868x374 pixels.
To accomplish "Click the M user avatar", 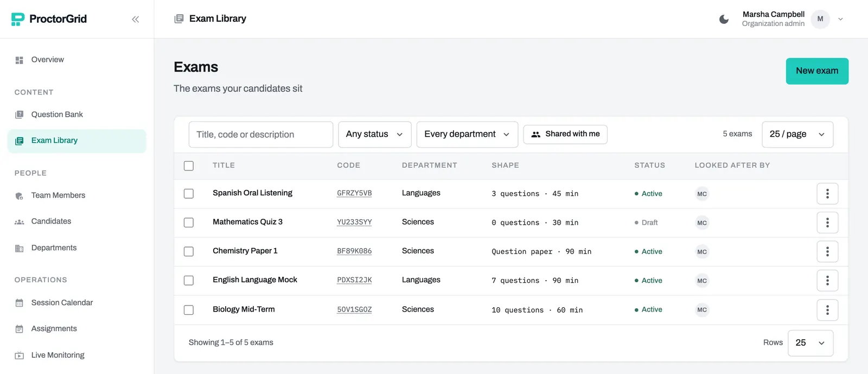I will [820, 19].
